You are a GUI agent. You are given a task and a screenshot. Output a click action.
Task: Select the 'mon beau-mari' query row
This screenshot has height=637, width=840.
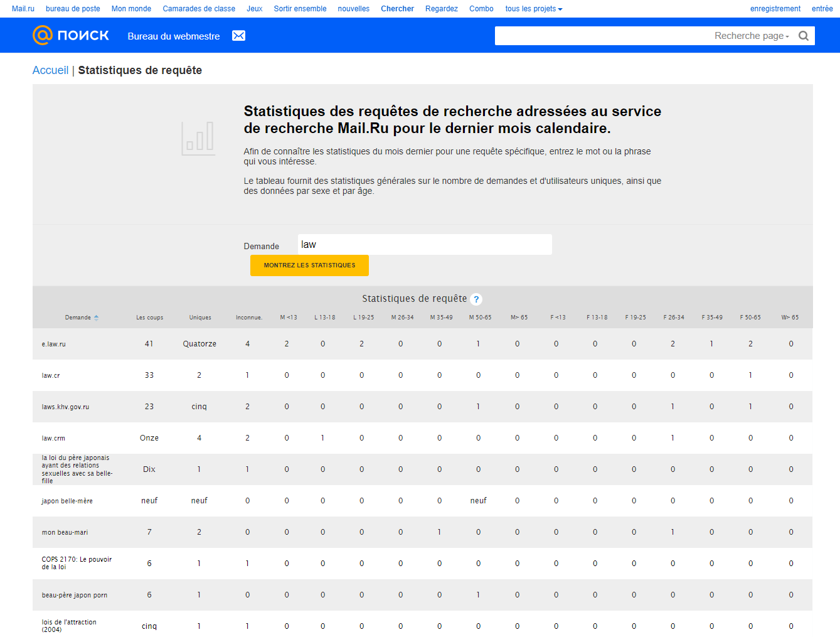[x=422, y=532]
